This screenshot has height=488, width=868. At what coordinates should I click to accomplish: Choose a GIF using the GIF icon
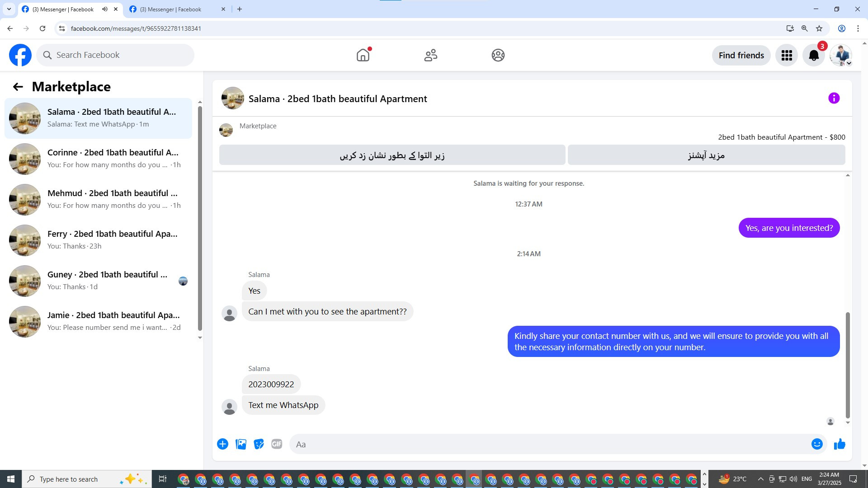[x=277, y=444]
